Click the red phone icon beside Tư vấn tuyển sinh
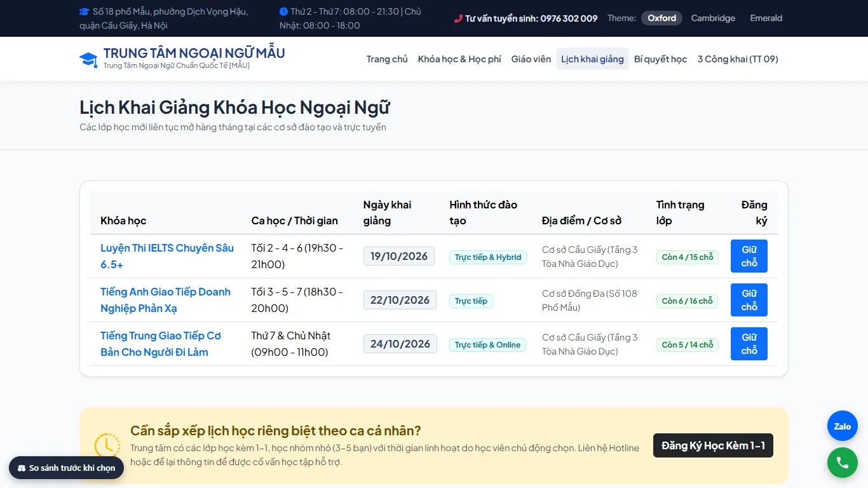Screen dimensions: 868x488 pyautogui.click(x=458, y=18)
